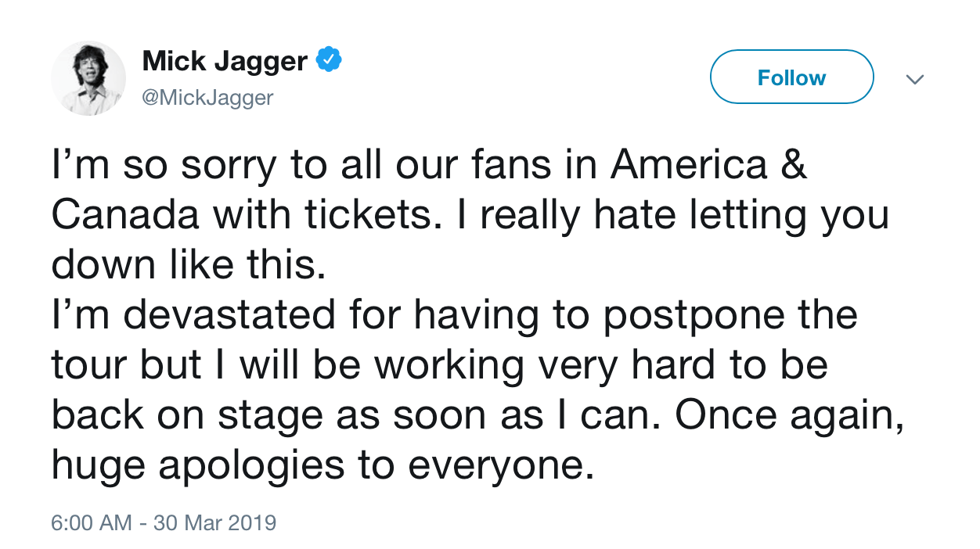
Task: Visit the @MickJagger handle link
Action: click(207, 99)
